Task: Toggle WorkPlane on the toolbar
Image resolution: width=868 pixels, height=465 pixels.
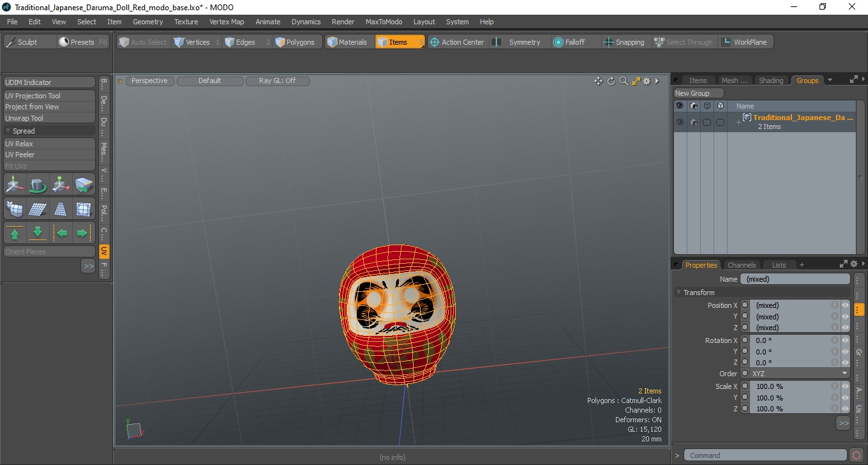Action: click(x=745, y=42)
